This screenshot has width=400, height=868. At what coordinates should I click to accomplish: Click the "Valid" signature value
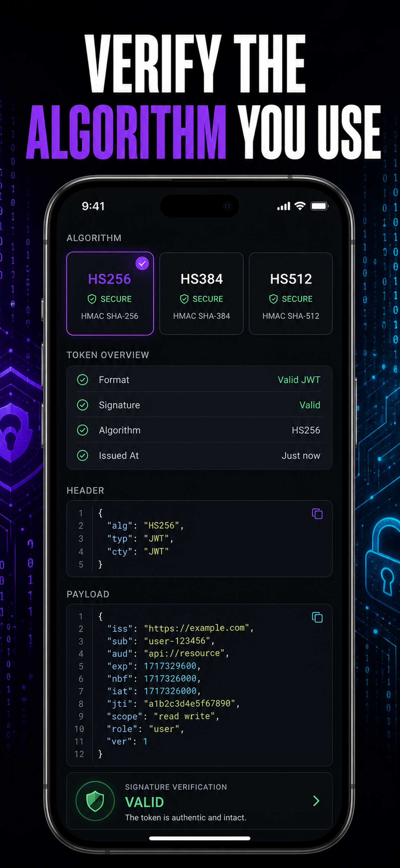pos(310,405)
